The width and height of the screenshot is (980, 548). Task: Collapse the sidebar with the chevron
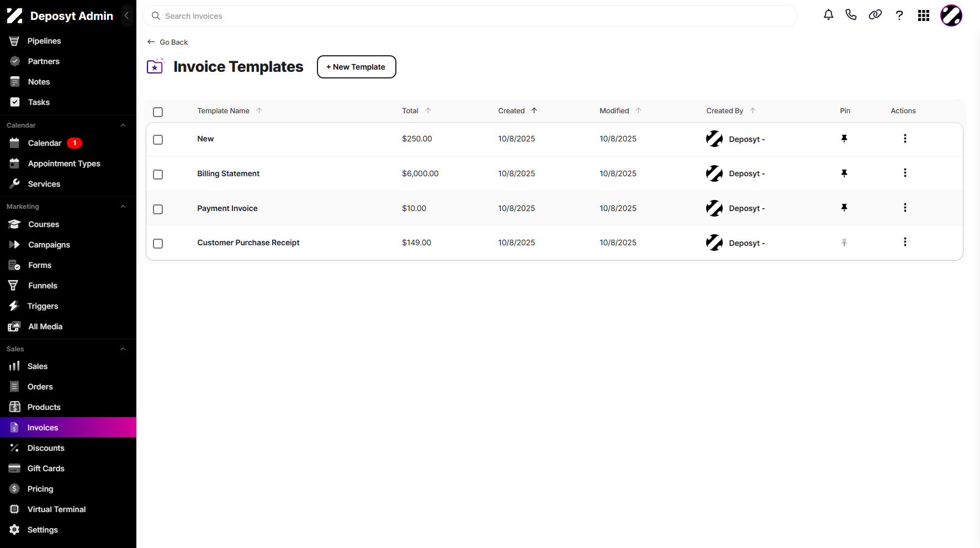[x=126, y=15]
